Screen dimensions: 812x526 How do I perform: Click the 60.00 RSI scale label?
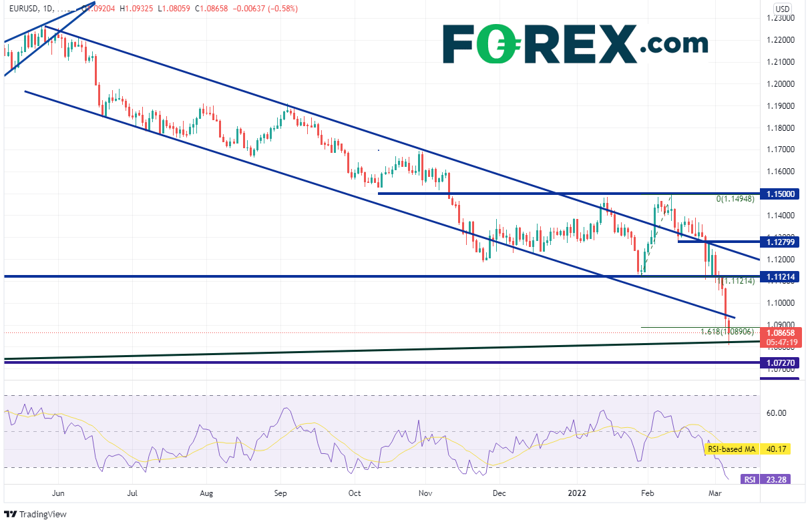[x=776, y=413]
